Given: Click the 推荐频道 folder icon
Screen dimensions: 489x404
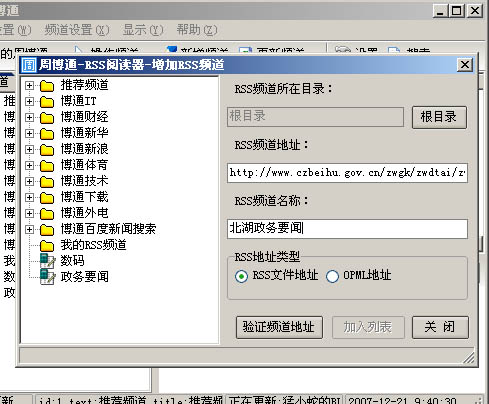Looking at the screenshot, I should (x=47, y=86).
